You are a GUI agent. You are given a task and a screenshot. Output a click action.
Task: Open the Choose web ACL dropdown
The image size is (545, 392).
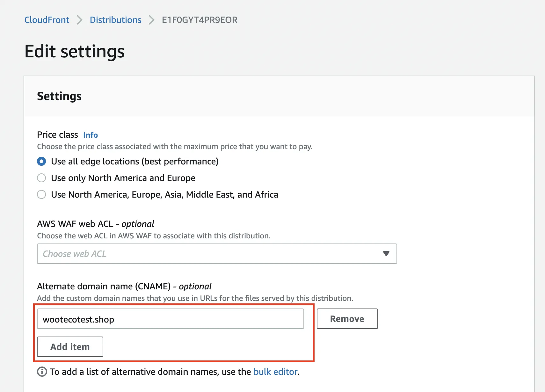click(x=217, y=254)
